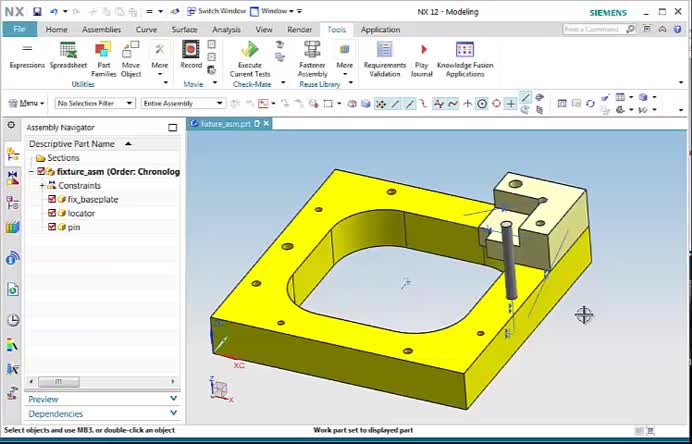The width and height of the screenshot is (692, 444).
Task: Sort by Descriptive Part Name header
Action: pos(102,144)
